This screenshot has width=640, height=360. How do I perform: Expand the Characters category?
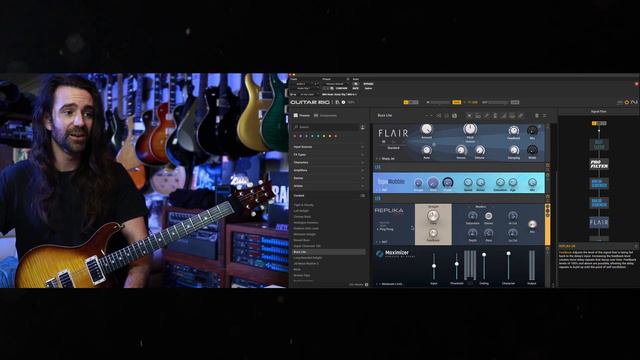click(329, 162)
